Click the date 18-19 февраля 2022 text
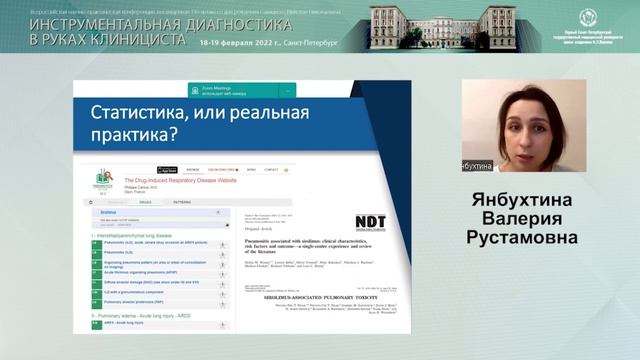Image resolution: width=640 pixels, height=360 pixels. tap(239, 43)
